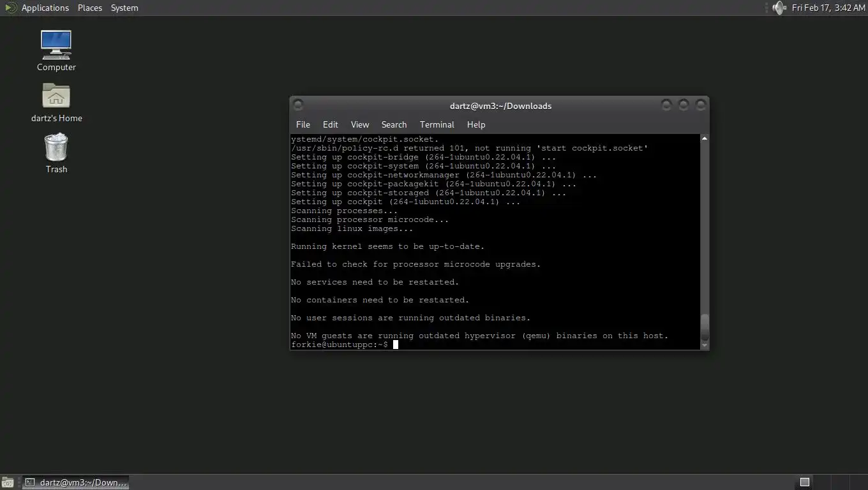Image resolution: width=868 pixels, height=490 pixels.
Task: Maximize the terminal window
Action: tap(684, 105)
